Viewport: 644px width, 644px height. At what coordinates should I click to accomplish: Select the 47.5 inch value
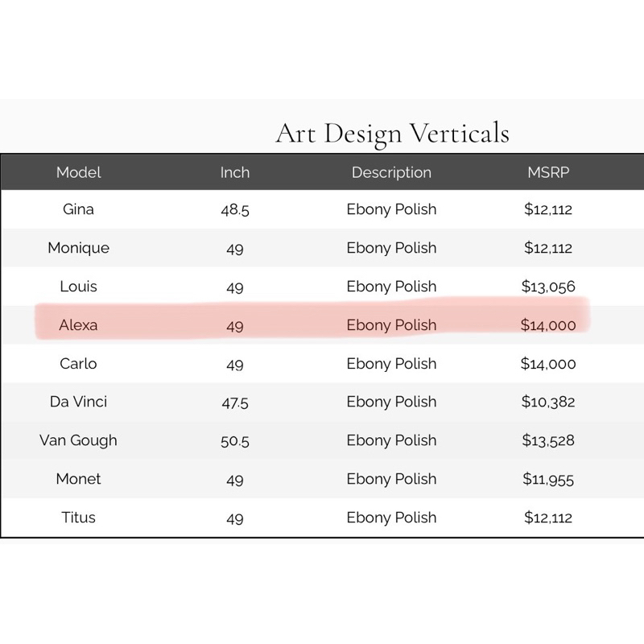(235, 402)
